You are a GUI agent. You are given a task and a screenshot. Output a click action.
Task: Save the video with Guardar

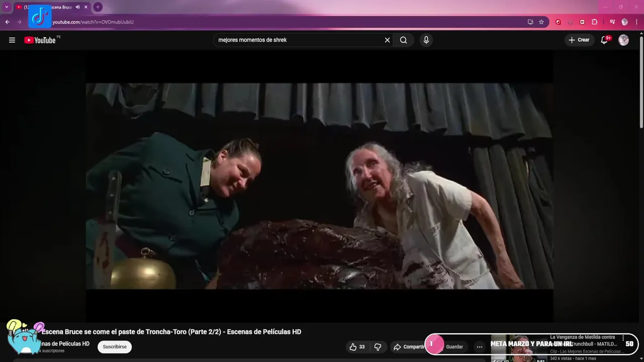tap(454, 347)
